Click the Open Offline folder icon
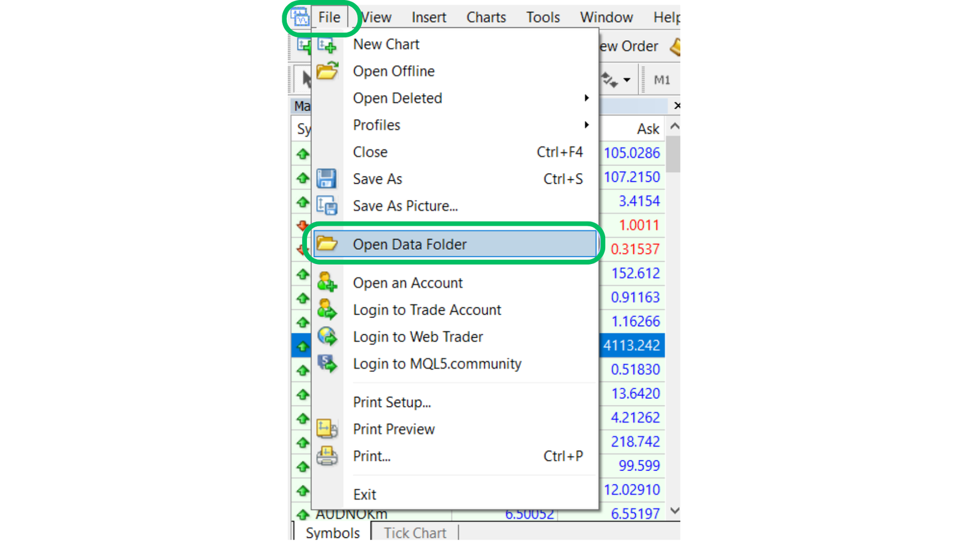Screen dimensions: 980x550 coord(327,71)
